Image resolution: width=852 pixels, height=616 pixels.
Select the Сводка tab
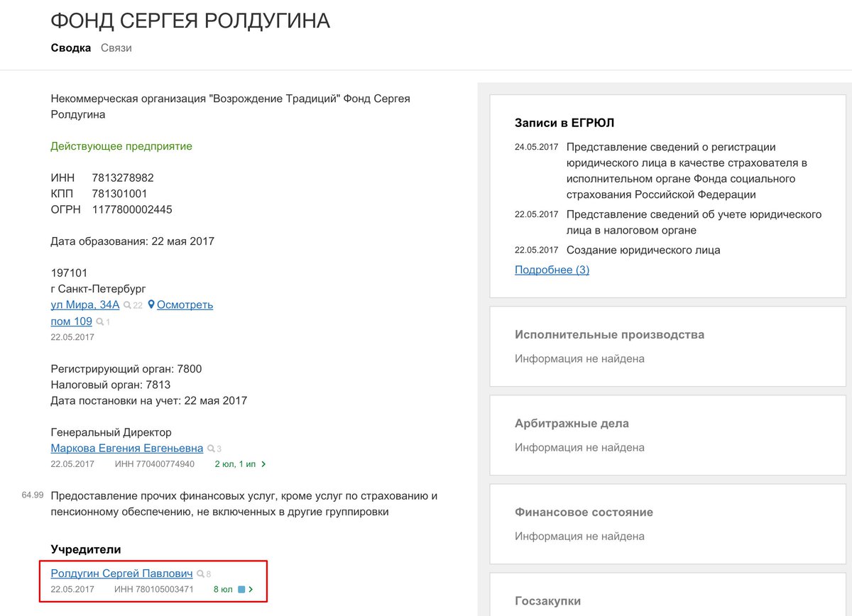[71, 48]
